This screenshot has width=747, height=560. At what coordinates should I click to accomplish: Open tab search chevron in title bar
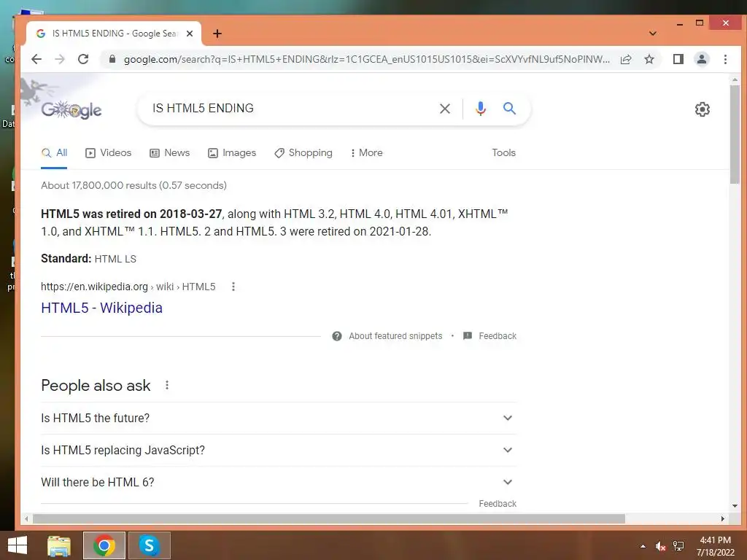pos(653,34)
